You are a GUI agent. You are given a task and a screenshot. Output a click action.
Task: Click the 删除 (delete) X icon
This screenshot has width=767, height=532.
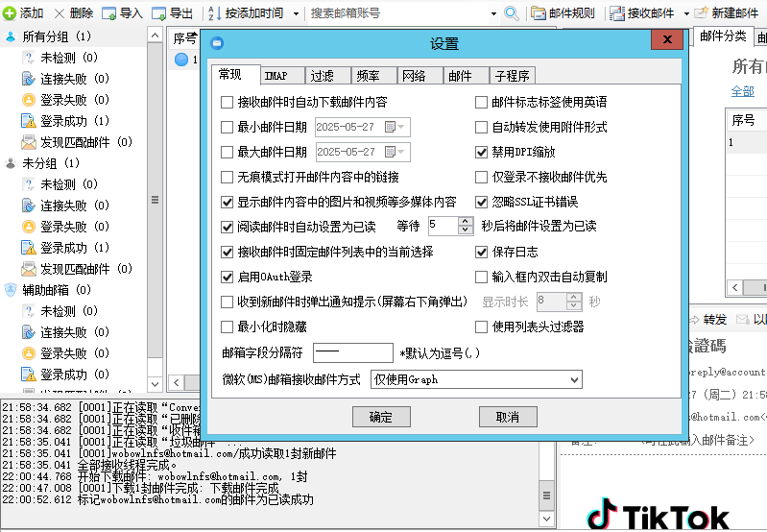click(x=60, y=13)
